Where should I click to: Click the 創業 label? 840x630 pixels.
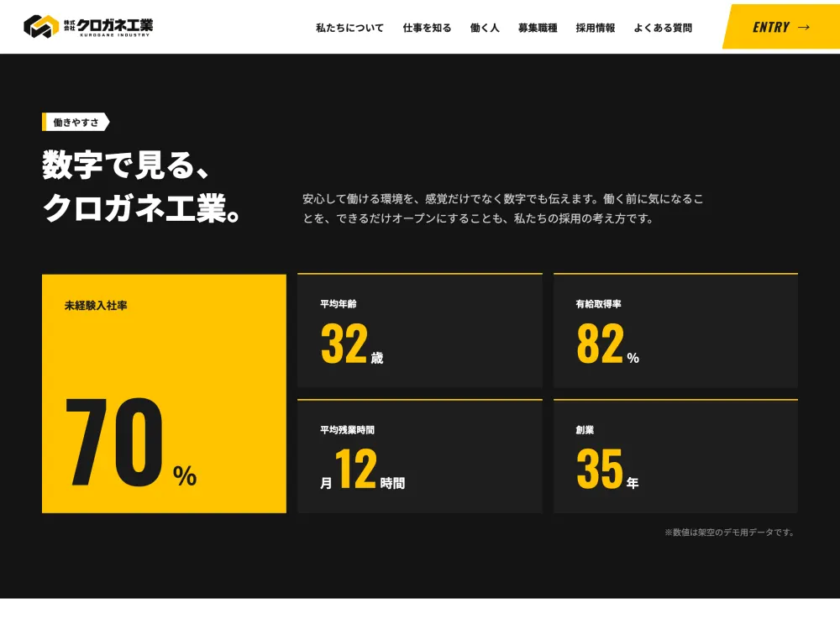click(585, 429)
